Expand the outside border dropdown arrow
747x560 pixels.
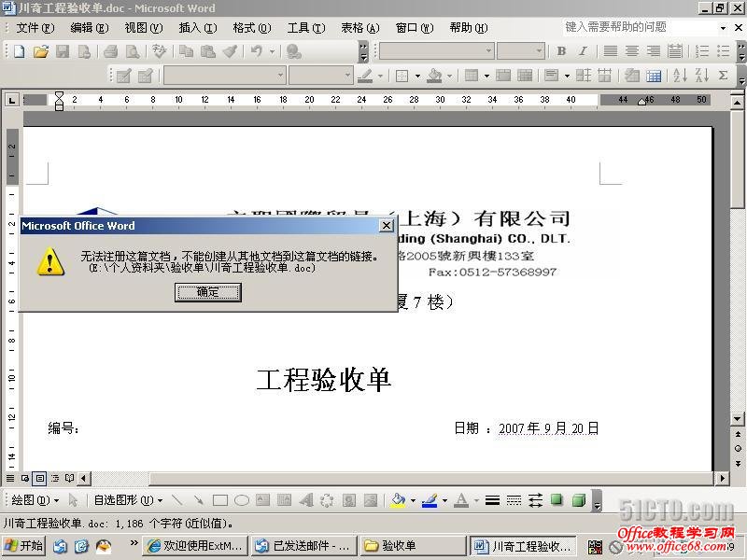[x=417, y=76]
